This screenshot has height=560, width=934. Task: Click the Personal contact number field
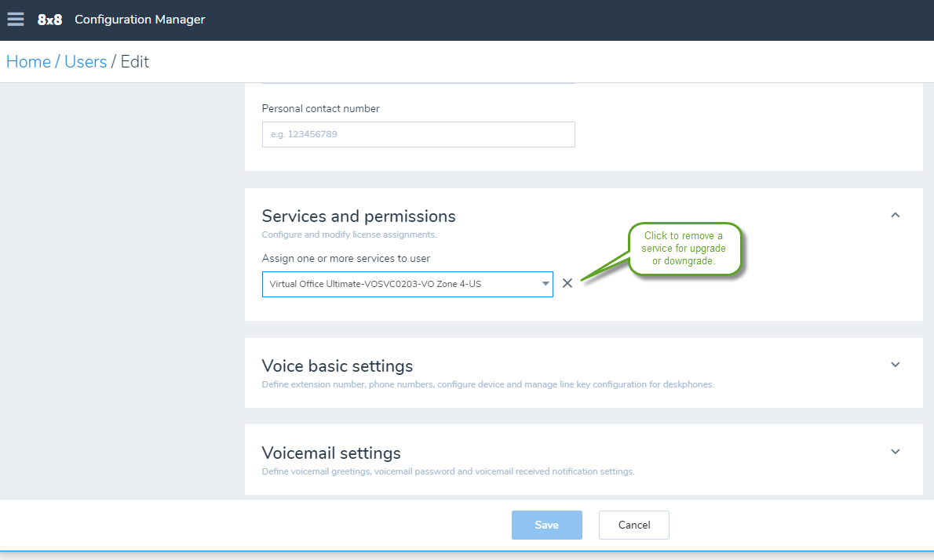[x=418, y=134]
